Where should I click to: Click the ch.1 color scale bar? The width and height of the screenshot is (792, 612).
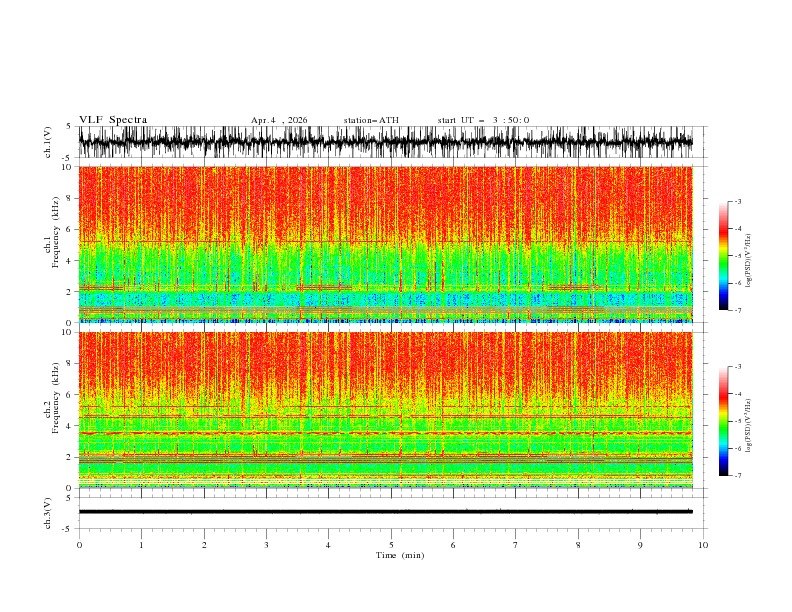coord(723,256)
